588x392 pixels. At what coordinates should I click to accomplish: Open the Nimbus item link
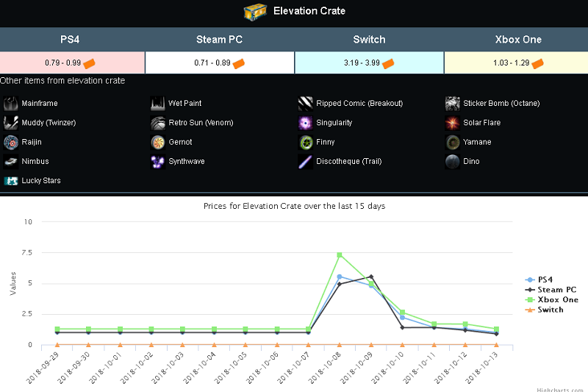pyautogui.click(x=35, y=161)
